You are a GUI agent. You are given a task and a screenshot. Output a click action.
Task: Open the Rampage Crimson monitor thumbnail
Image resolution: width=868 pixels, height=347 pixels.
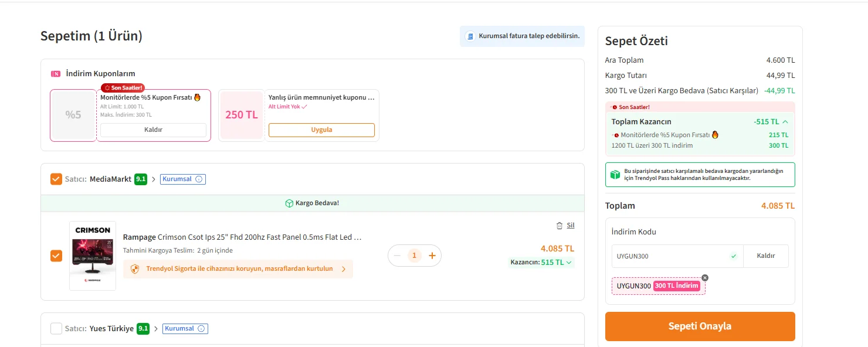pyautogui.click(x=93, y=256)
